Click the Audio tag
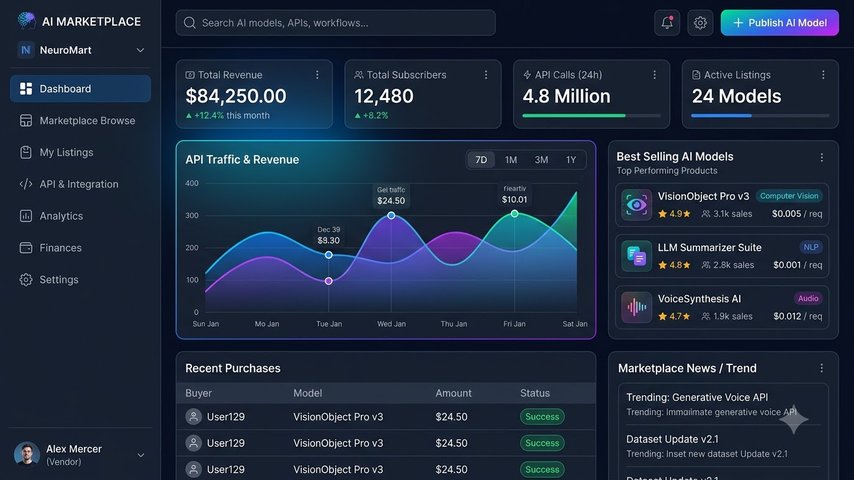 point(808,299)
